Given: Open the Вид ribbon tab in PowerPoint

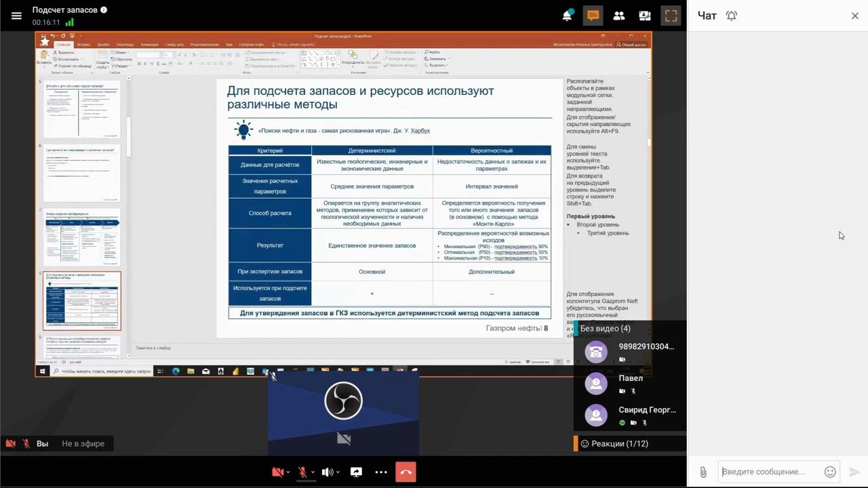Looking at the screenshot, I should pos(229,45).
